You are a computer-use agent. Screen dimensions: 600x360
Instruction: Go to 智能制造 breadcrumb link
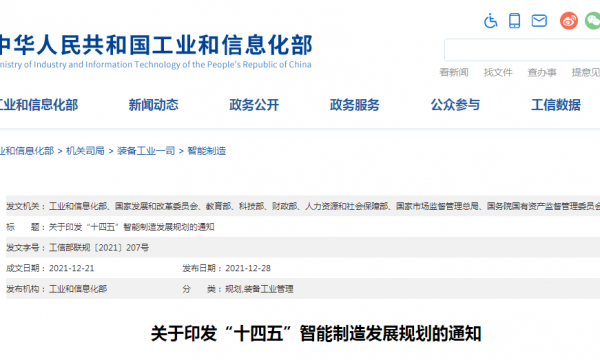pos(207,151)
